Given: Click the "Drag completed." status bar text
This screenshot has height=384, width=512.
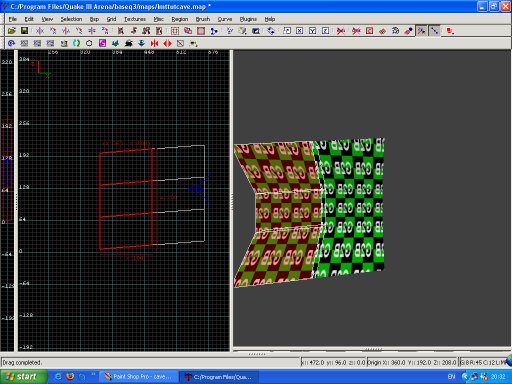Looking at the screenshot, I should (22, 362).
